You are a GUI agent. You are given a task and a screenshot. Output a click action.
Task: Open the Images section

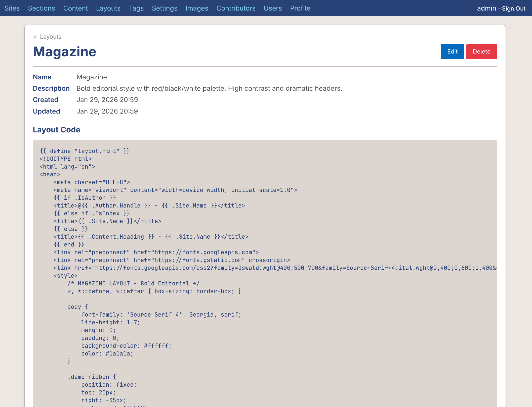[x=197, y=8]
